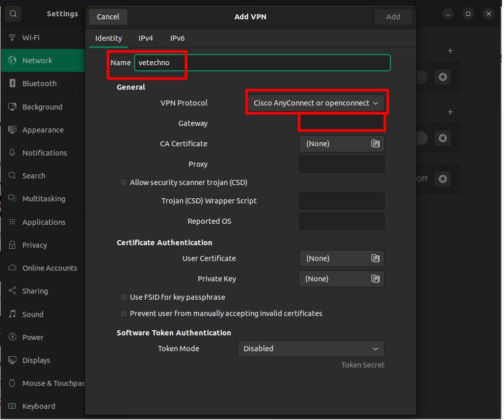Enable Allow security scanner trojan (CSD)
Viewport: 504px width, 420px height.
pos(124,182)
